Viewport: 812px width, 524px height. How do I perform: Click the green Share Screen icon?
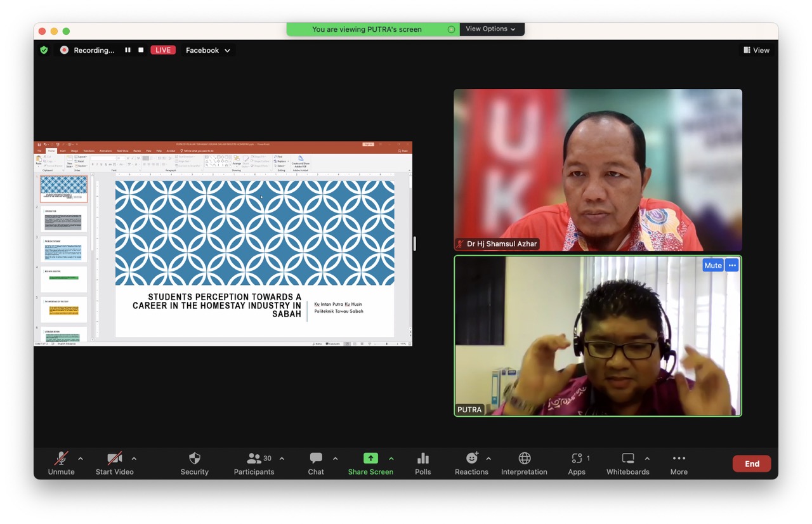click(370, 459)
